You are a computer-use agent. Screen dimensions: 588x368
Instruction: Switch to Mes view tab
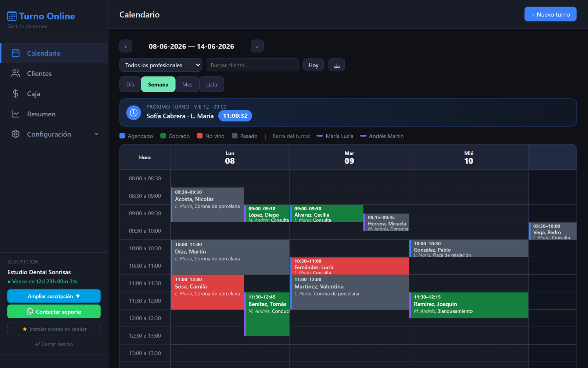point(187,84)
